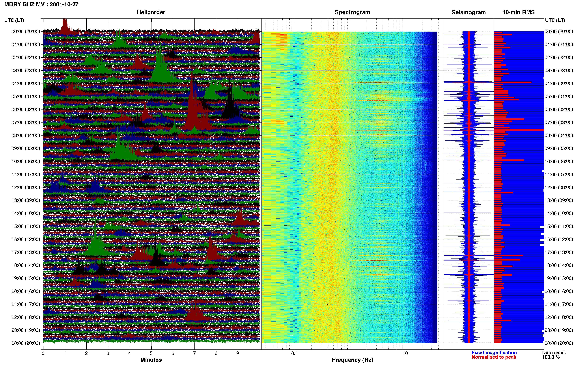Click the minute '0' tick under helicorder
The image size is (588, 368).
click(x=43, y=353)
